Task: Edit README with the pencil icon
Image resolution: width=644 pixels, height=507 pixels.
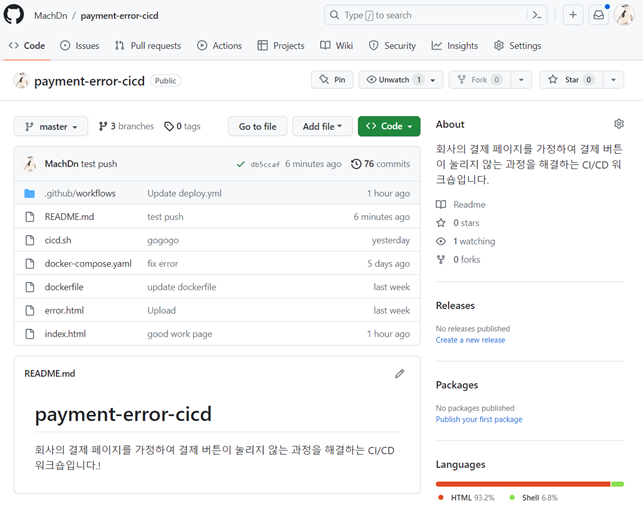Action: pyautogui.click(x=400, y=373)
